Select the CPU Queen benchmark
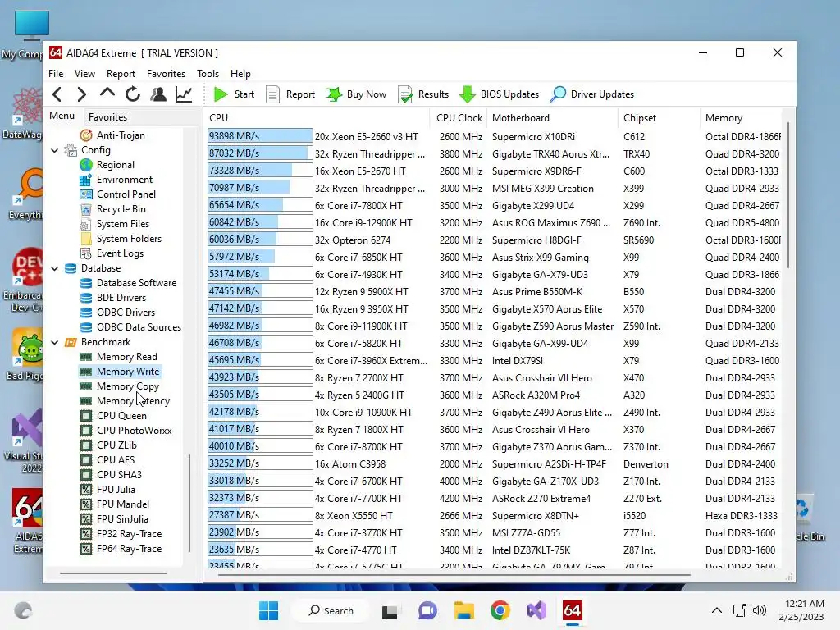840x630 pixels. (113, 416)
